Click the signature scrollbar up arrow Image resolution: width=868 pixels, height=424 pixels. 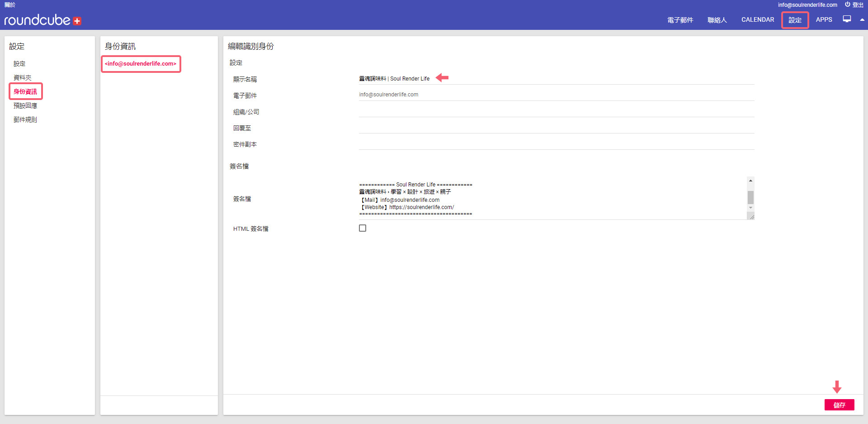pyautogui.click(x=750, y=181)
